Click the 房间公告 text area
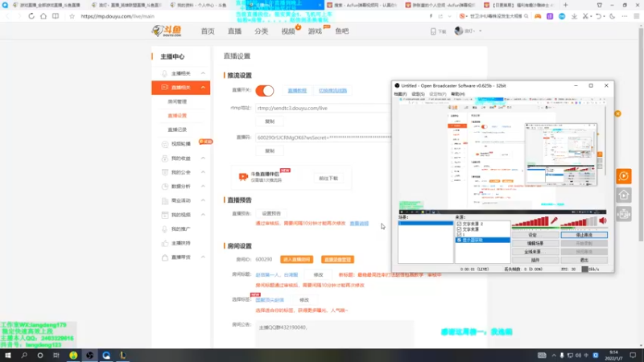Screen dimensions: 644x362 [x=334, y=333]
